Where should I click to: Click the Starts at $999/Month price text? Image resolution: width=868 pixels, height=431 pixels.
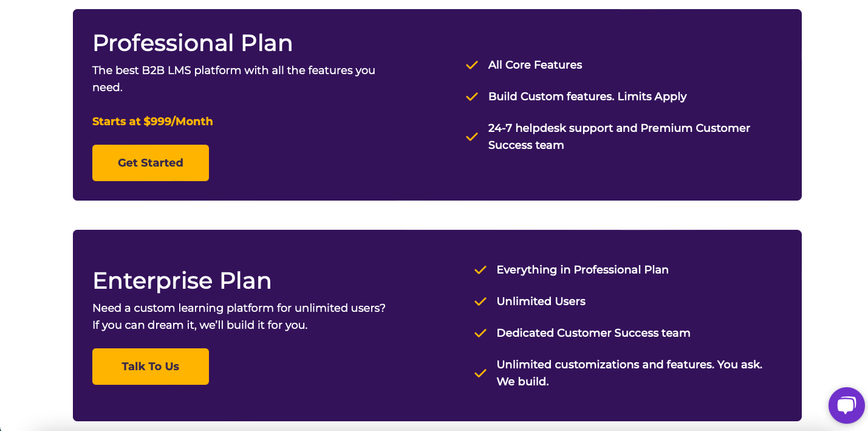(x=152, y=122)
